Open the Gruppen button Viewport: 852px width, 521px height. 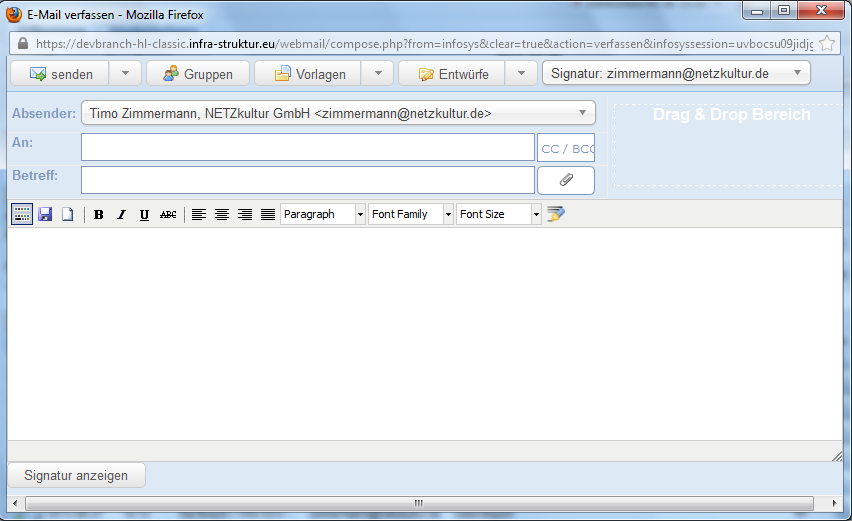pyautogui.click(x=196, y=74)
